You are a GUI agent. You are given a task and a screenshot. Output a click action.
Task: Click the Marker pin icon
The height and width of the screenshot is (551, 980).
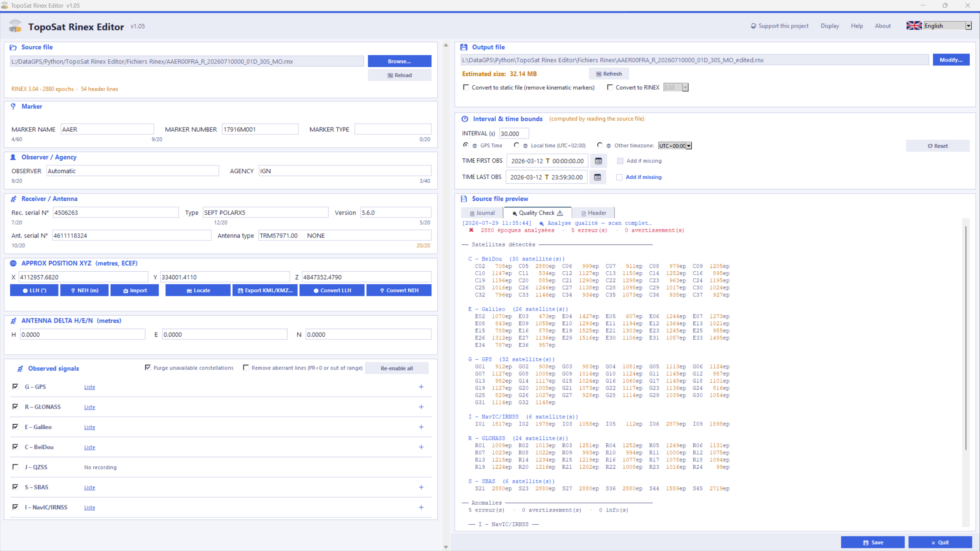13,106
